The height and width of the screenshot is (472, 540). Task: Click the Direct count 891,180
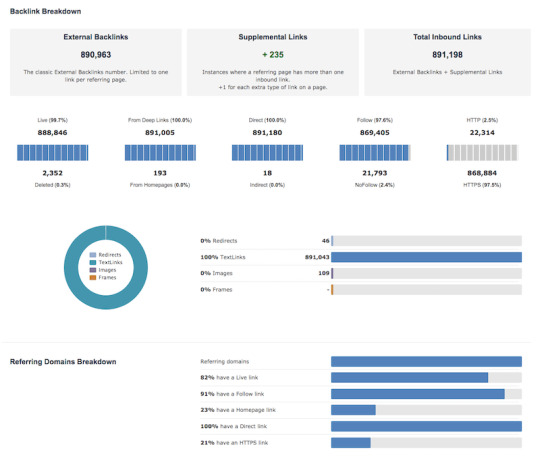267,133
